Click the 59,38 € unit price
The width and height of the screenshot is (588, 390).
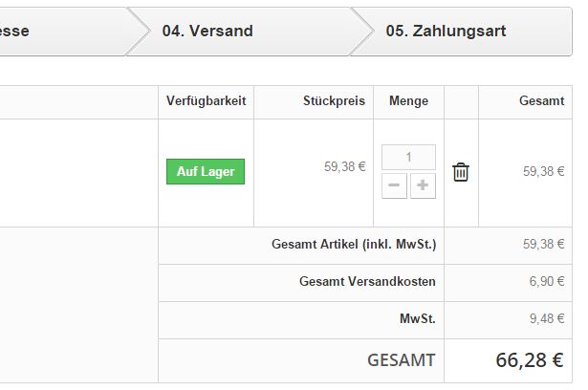344,166
